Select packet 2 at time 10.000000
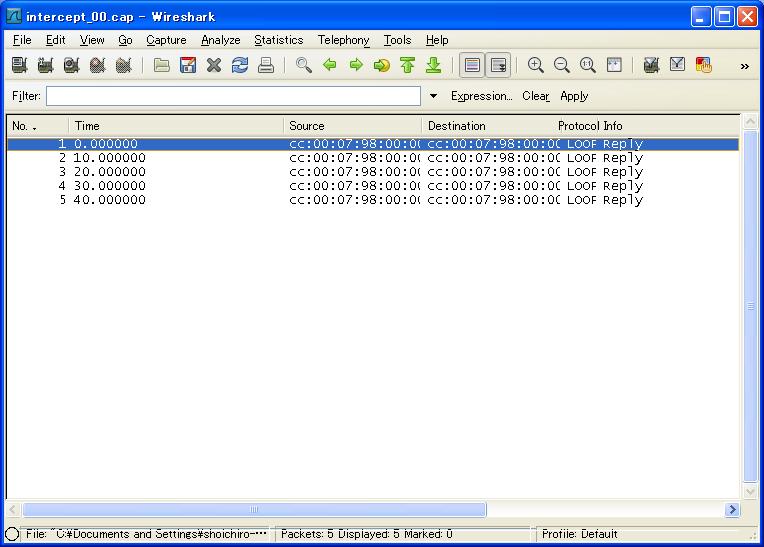This screenshot has width=764, height=547. (x=373, y=158)
